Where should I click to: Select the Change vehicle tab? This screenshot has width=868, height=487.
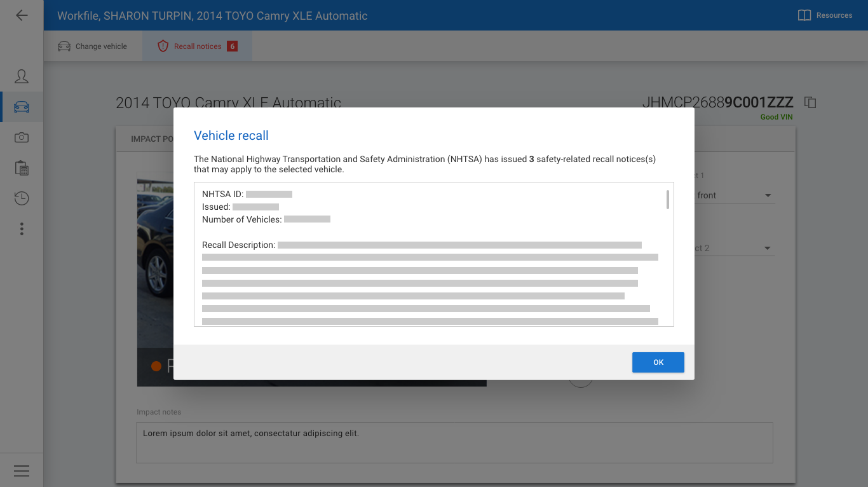pyautogui.click(x=93, y=46)
